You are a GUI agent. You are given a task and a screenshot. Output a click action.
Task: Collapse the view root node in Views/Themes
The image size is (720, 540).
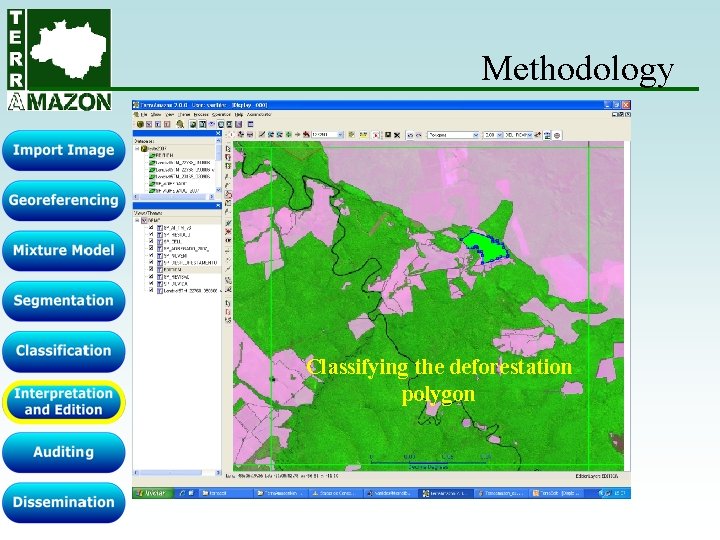[137, 220]
